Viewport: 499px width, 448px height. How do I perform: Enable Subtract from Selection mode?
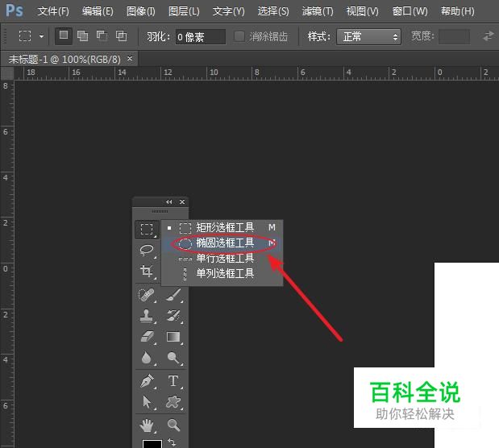pyautogui.click(x=102, y=36)
